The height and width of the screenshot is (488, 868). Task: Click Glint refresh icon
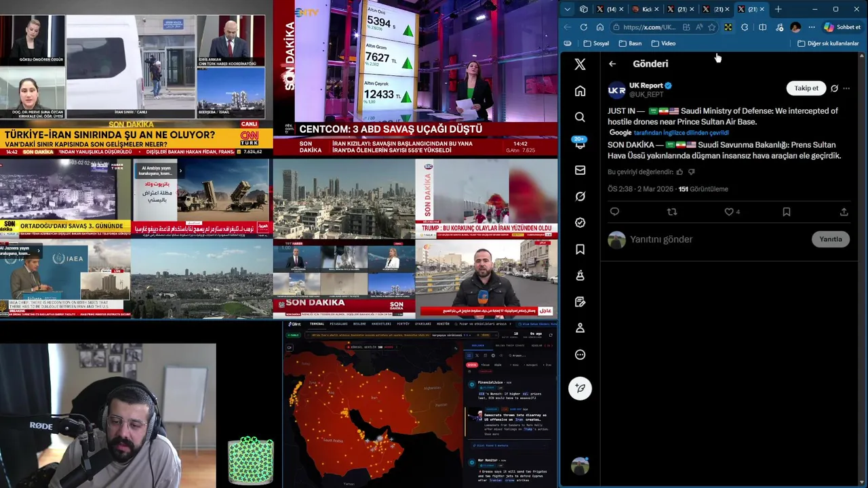pos(551,335)
